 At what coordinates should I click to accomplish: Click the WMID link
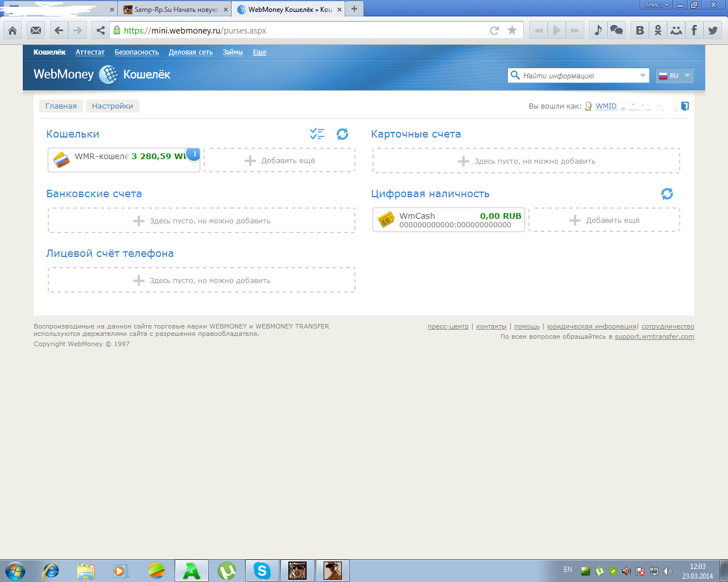pyautogui.click(x=606, y=106)
